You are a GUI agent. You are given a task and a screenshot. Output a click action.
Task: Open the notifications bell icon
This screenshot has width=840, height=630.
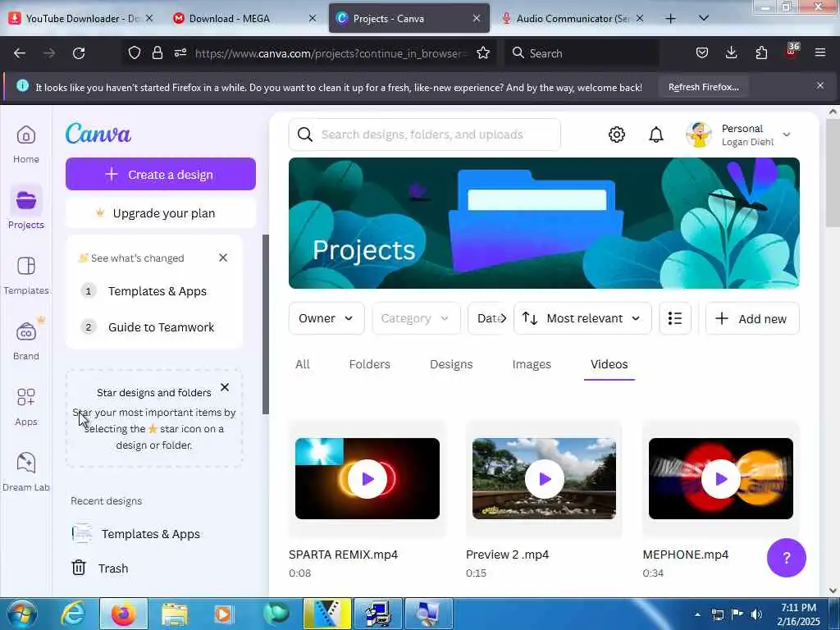point(655,135)
